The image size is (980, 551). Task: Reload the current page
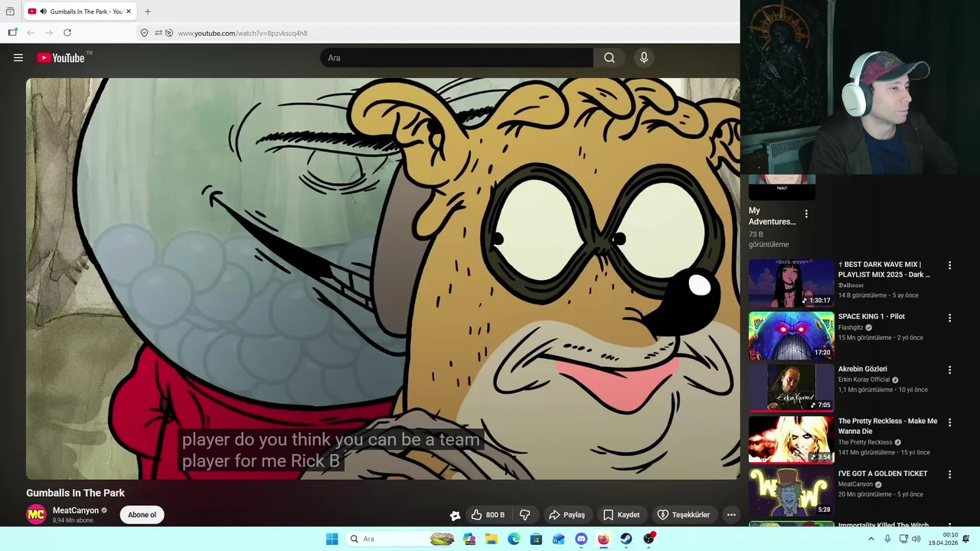click(67, 33)
